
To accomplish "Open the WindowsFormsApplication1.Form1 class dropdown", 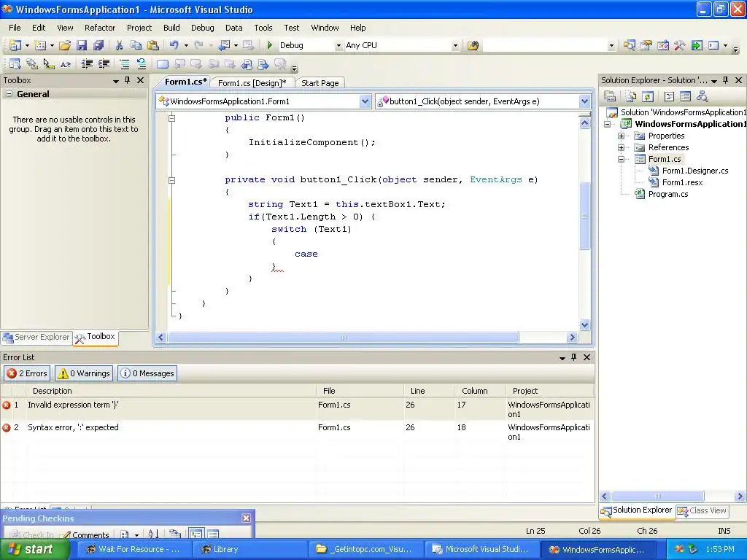I will pos(365,101).
